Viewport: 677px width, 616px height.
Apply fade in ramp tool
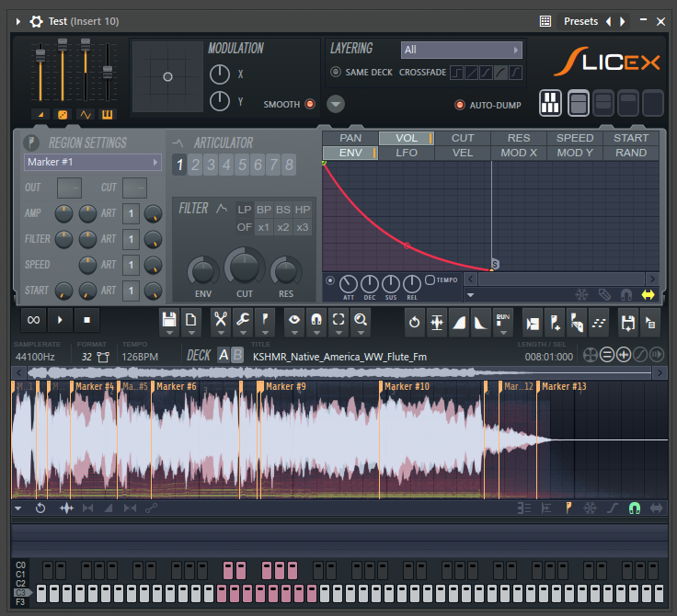point(459,322)
